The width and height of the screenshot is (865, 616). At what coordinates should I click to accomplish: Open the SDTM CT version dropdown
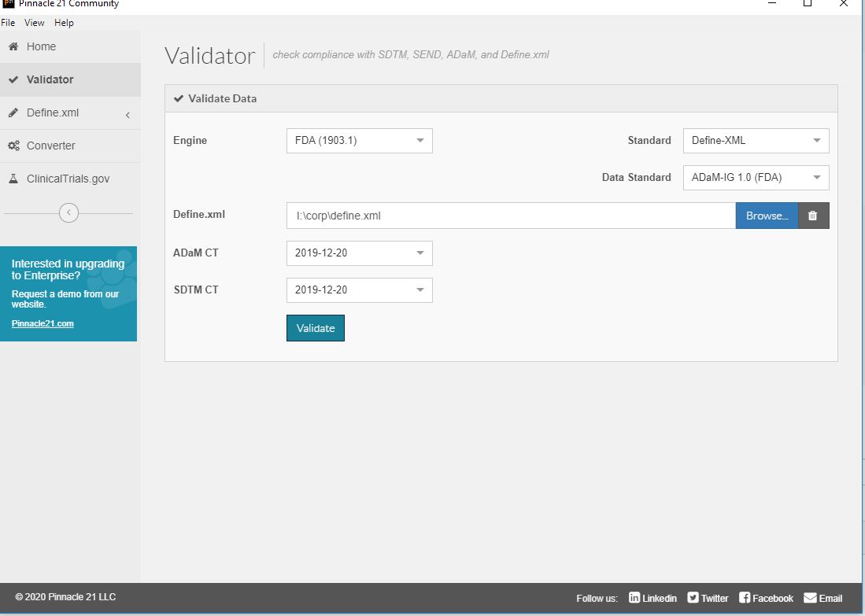pos(359,290)
